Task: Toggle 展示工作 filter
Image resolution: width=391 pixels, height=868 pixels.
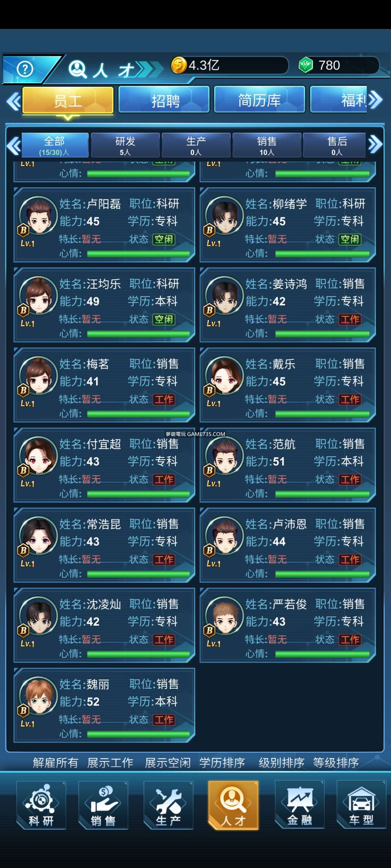Action: pyautogui.click(x=110, y=763)
